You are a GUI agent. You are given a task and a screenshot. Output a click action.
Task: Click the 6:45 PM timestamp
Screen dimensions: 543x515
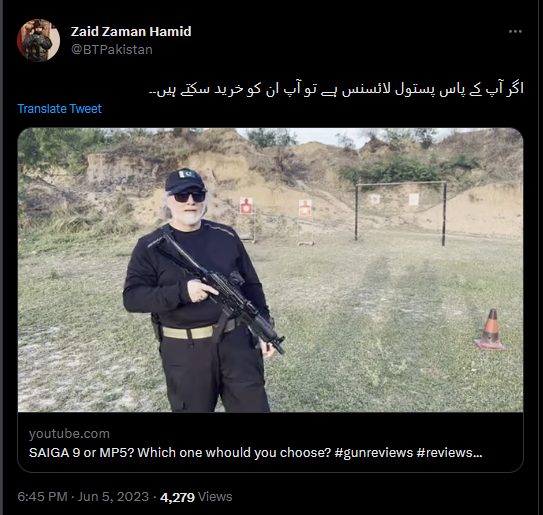pos(42,497)
